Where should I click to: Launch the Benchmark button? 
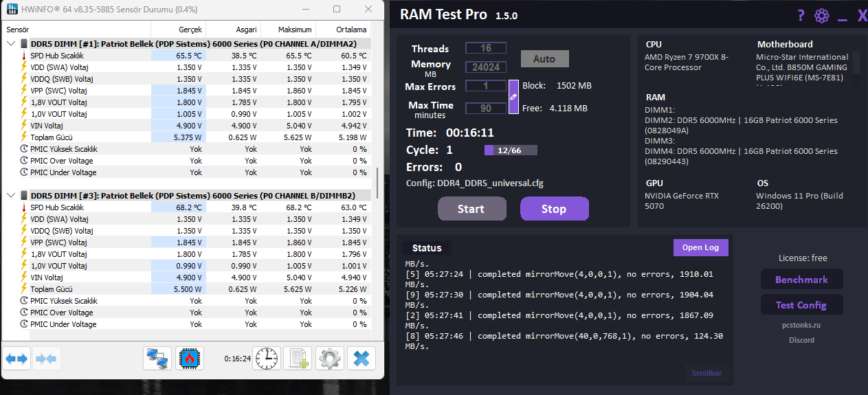click(x=801, y=280)
